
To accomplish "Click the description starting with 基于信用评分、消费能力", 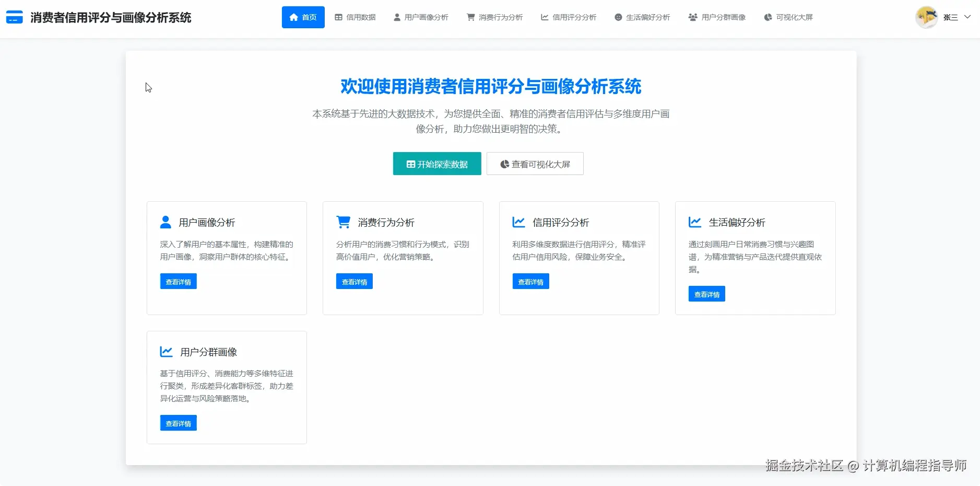I will (227, 386).
